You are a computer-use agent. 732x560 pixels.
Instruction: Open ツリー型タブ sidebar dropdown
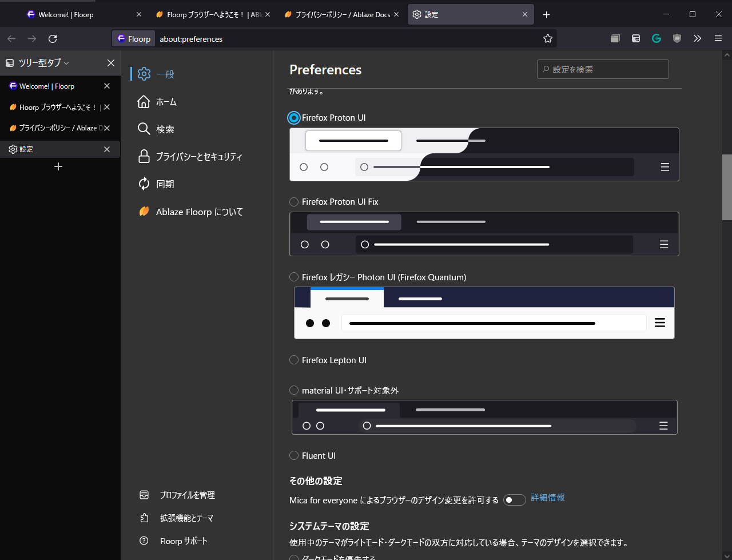[x=43, y=63]
